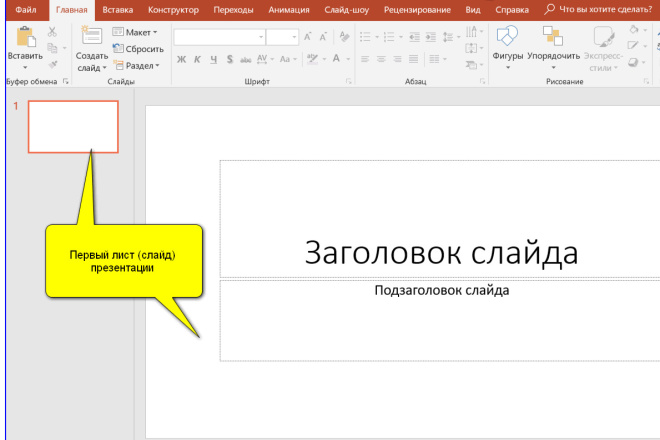
Task: Open the change case (Аа) menu
Action: [288, 59]
